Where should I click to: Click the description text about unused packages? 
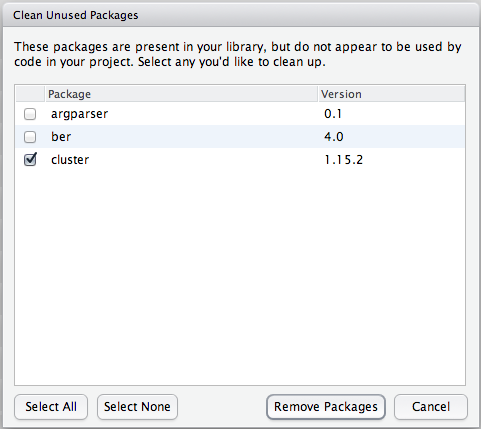click(237, 54)
